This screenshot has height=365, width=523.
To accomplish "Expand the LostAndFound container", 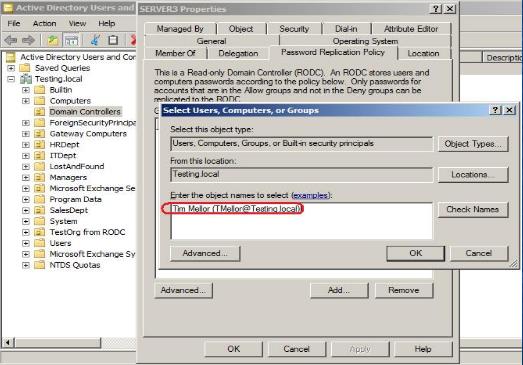I will [26, 166].
